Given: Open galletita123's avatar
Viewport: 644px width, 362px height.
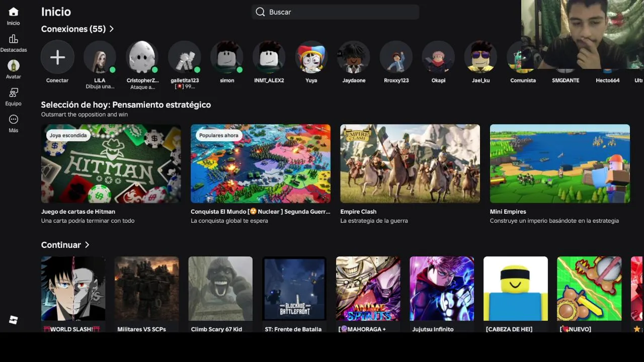Looking at the screenshot, I should coord(184,57).
